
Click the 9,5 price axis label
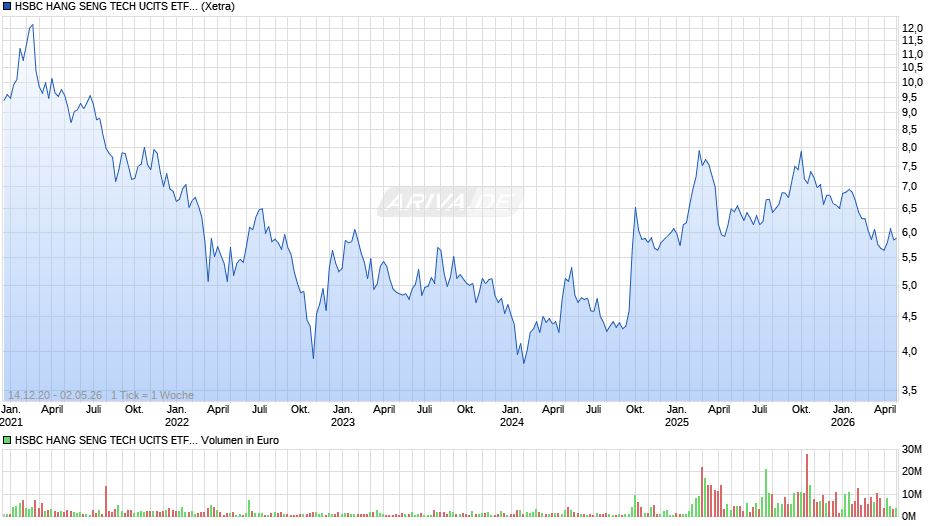[909, 97]
